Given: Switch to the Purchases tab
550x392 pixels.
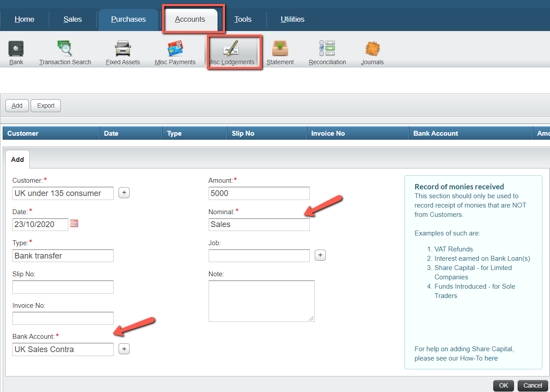Looking at the screenshot, I should (x=128, y=20).
